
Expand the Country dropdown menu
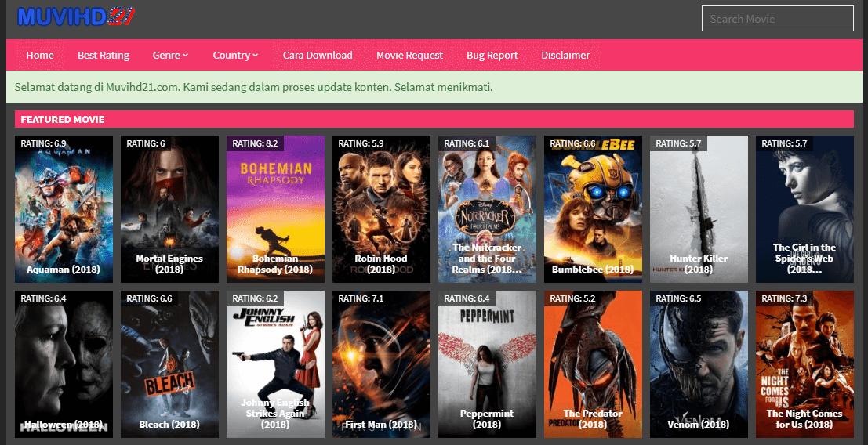point(235,56)
